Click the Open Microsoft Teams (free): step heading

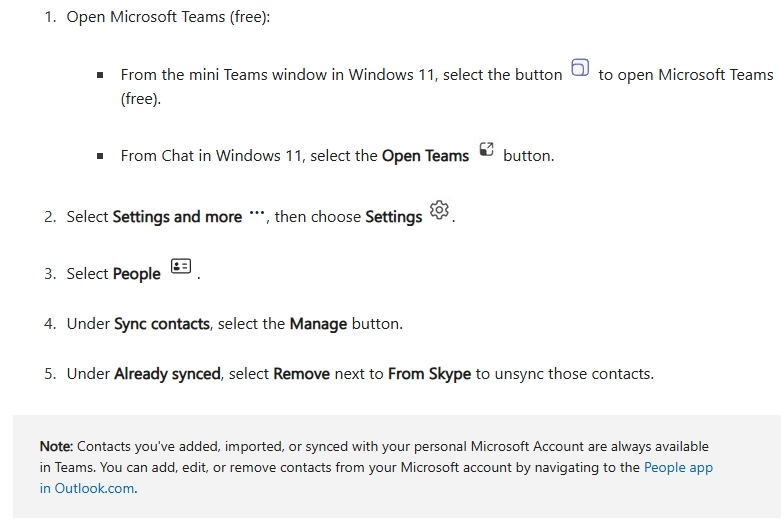coord(168,18)
